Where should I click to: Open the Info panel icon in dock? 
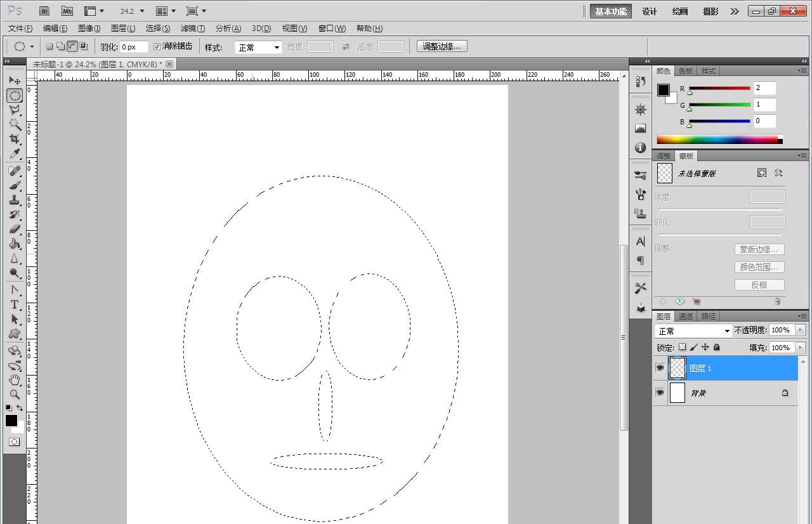tap(640, 147)
